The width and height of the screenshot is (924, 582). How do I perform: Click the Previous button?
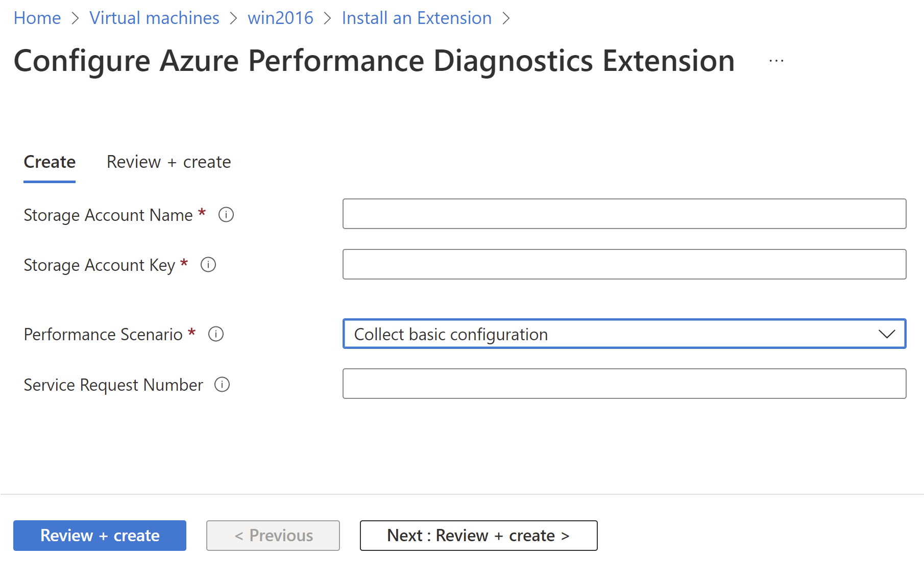273,536
